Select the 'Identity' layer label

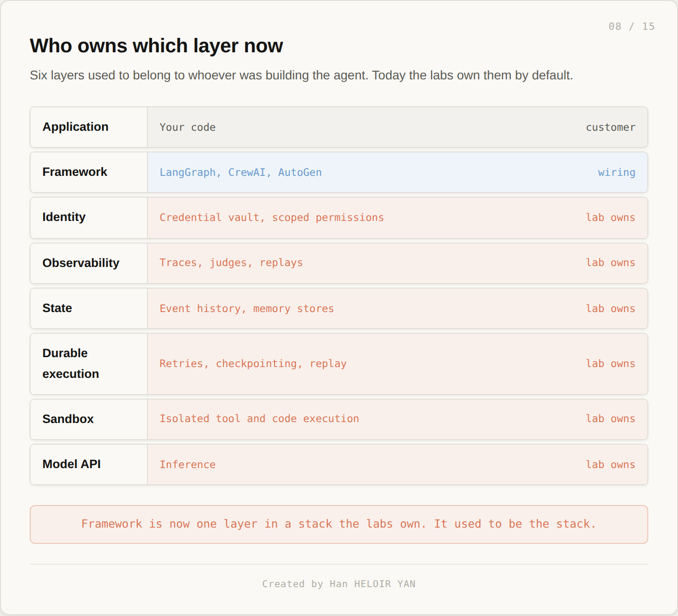64,217
